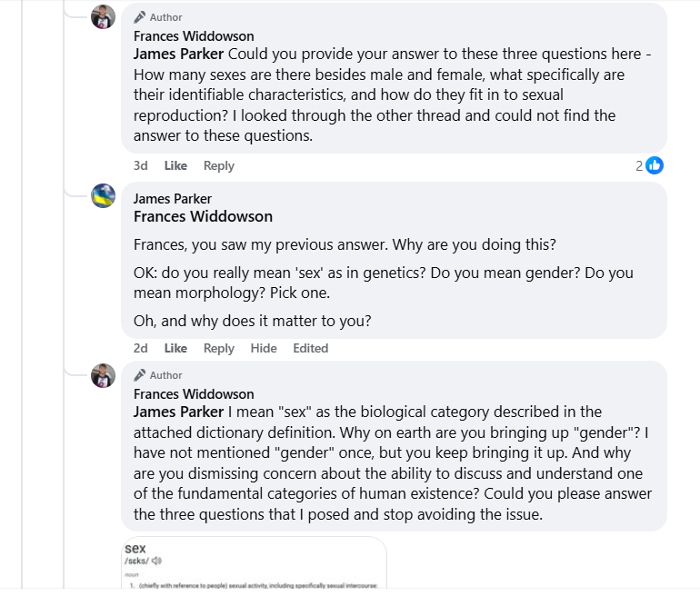
Task: Reply to the comment posted 3d ago
Action: click(219, 165)
